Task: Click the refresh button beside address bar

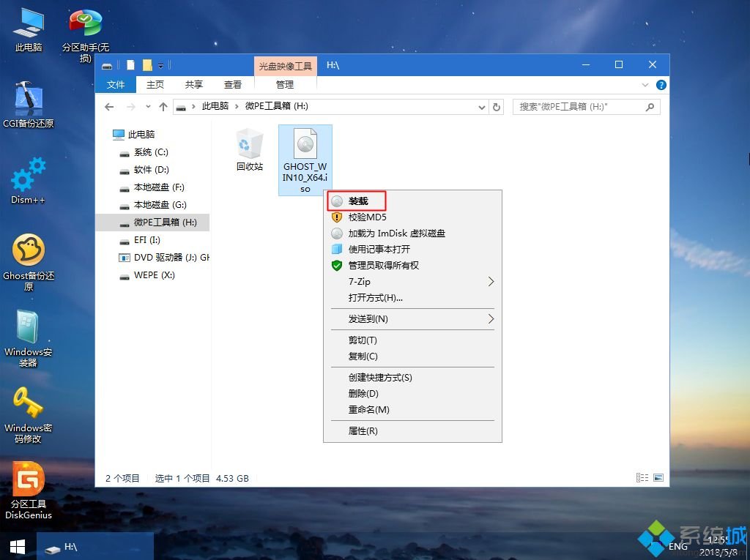Action: [497, 107]
